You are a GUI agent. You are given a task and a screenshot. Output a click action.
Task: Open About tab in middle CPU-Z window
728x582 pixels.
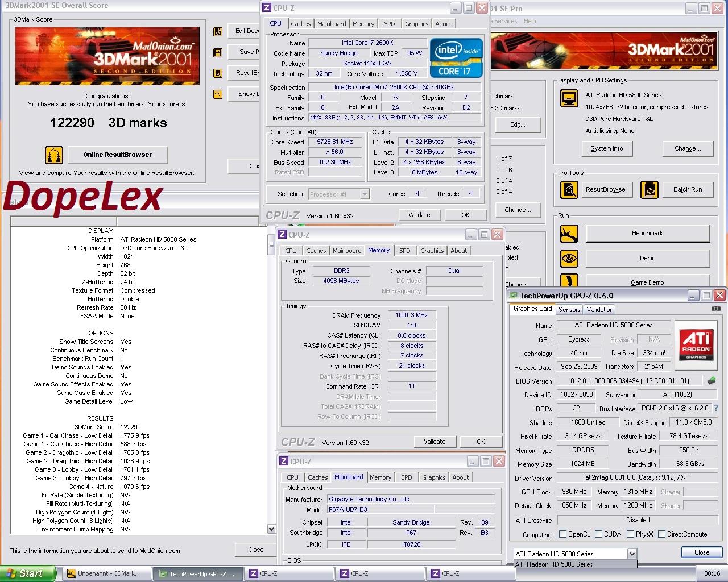pos(459,251)
